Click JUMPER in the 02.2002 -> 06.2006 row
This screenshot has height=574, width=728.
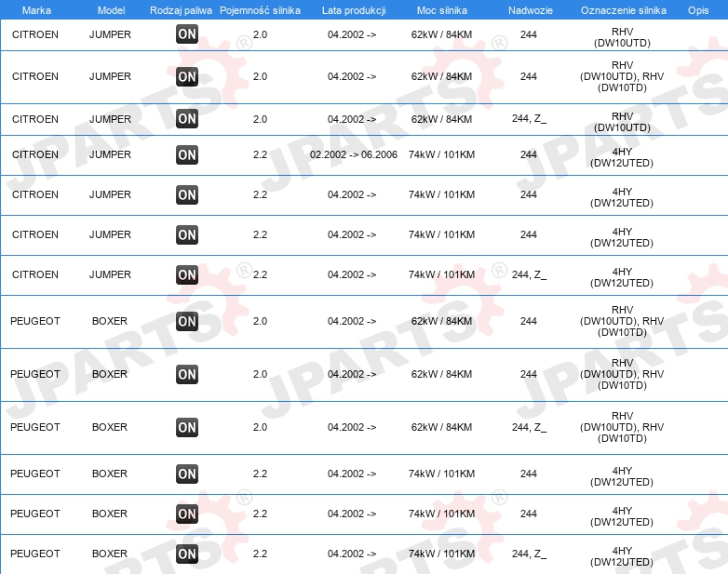[x=110, y=155]
